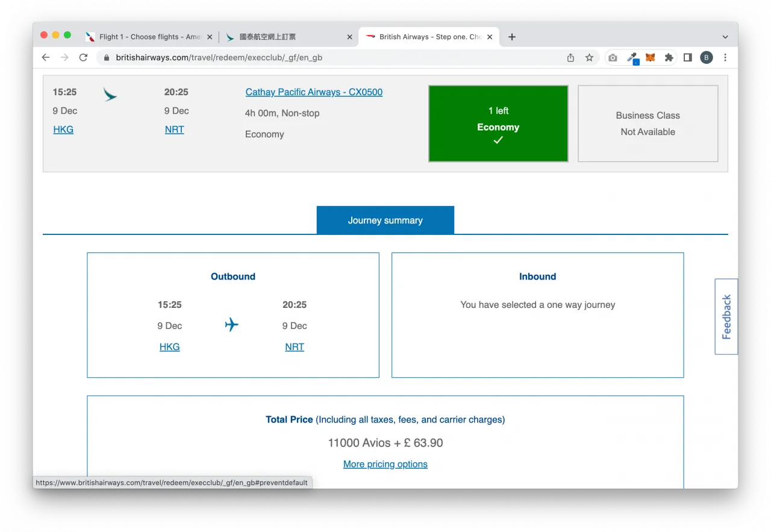Click the 20:25 arrival time in flight row
Image resolution: width=771 pixels, height=532 pixels.
pyautogui.click(x=176, y=92)
